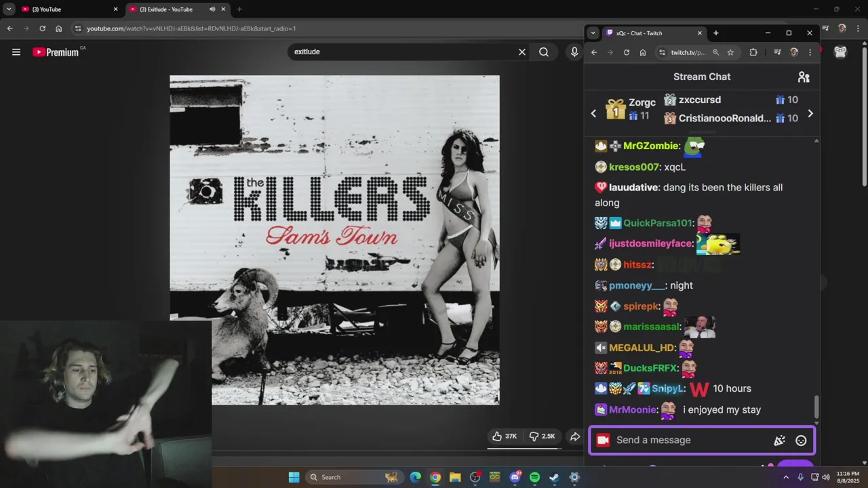The image size is (868, 488).
Task: Click top gifter Zorgc on leaderboard
Action: pos(642,102)
